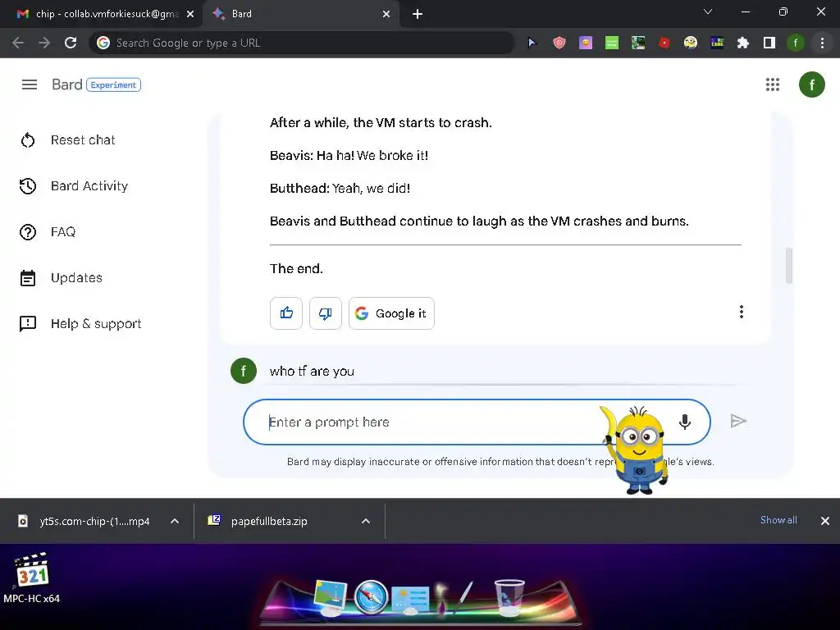840x630 pixels.
Task: Open the response's three-dot more options
Action: point(742,313)
